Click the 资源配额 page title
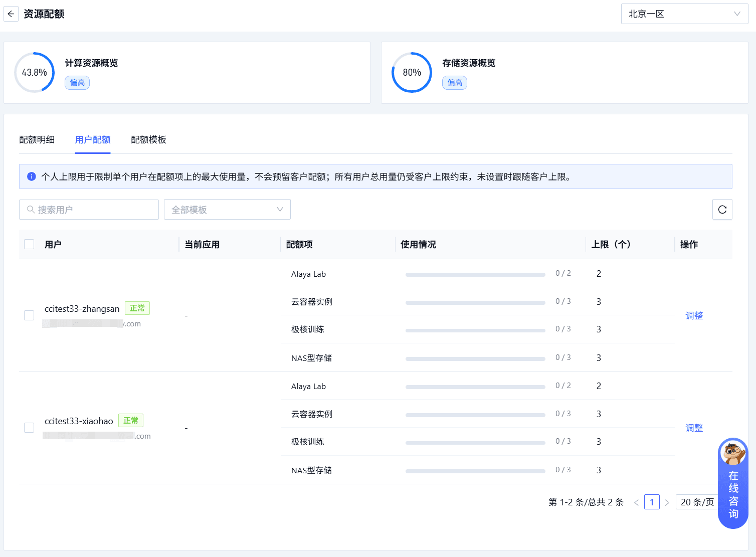756x557 pixels. coord(44,14)
